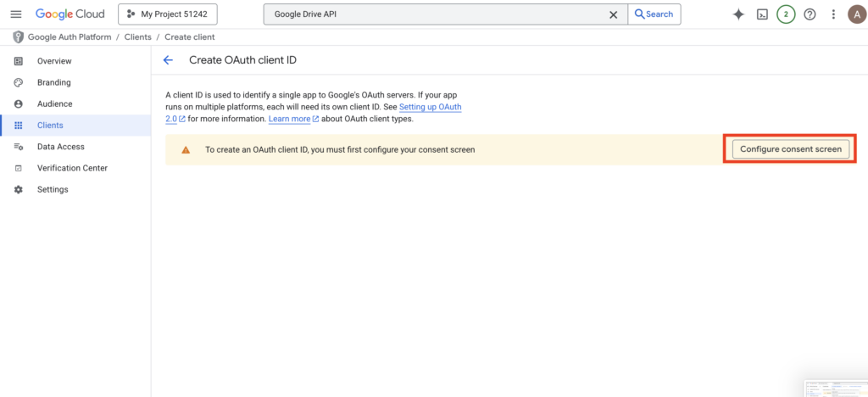Viewport: 868px width, 397px height.
Task: Click the Google Drive API search field
Action: coord(437,14)
